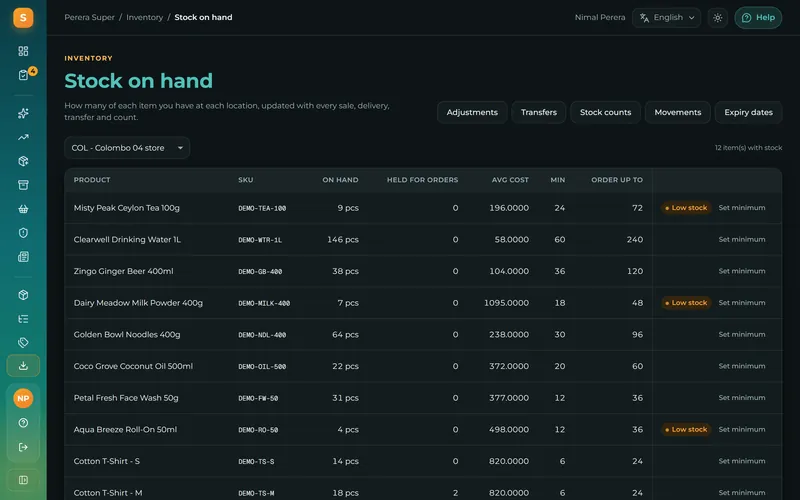The image size is (800, 500).
Task: Click the Held For Orders column header
Action: click(x=422, y=180)
